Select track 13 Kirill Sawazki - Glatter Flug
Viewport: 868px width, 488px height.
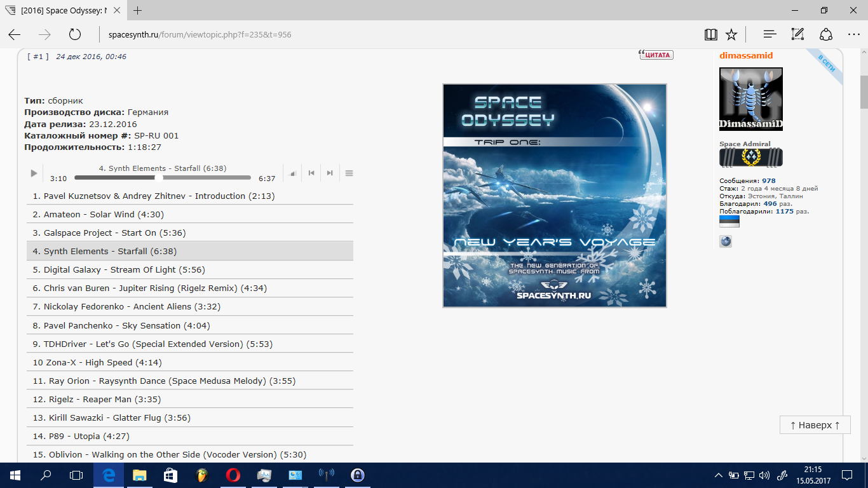[x=190, y=417]
